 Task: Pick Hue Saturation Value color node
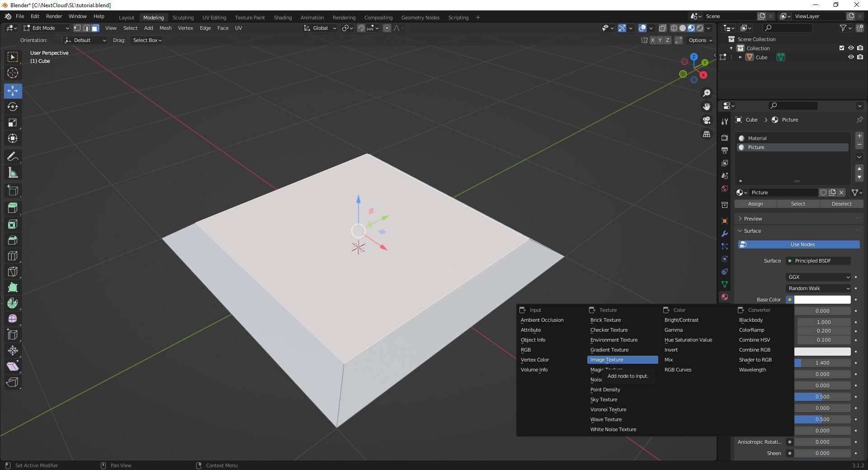pos(688,340)
